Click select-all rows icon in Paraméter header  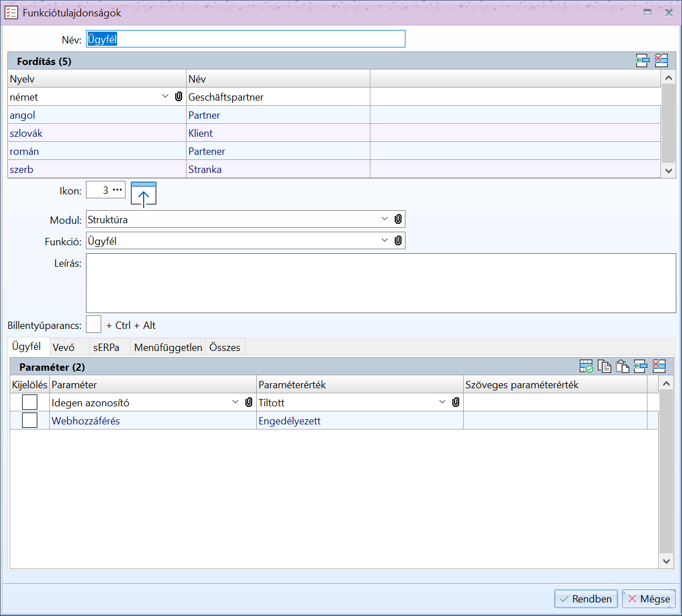tap(586, 367)
